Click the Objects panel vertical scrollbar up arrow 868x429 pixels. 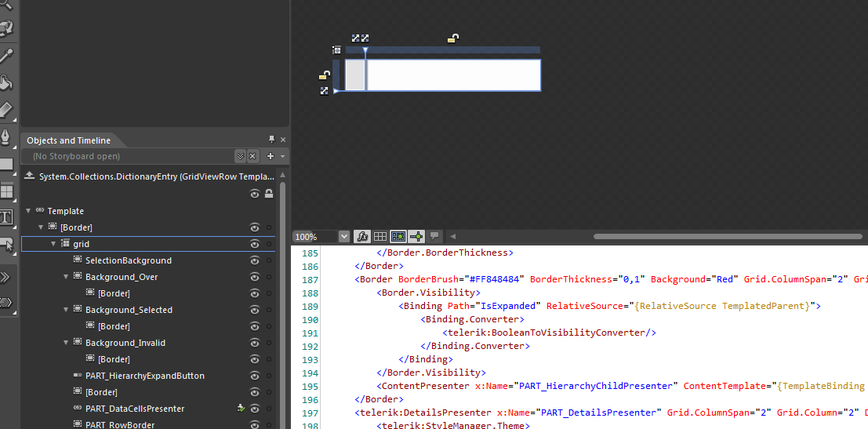coord(283,174)
